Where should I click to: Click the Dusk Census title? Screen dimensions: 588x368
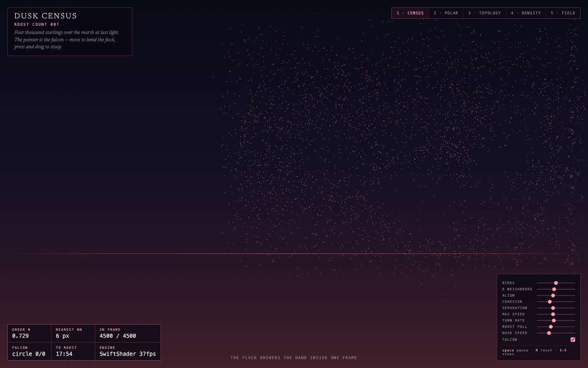click(45, 16)
